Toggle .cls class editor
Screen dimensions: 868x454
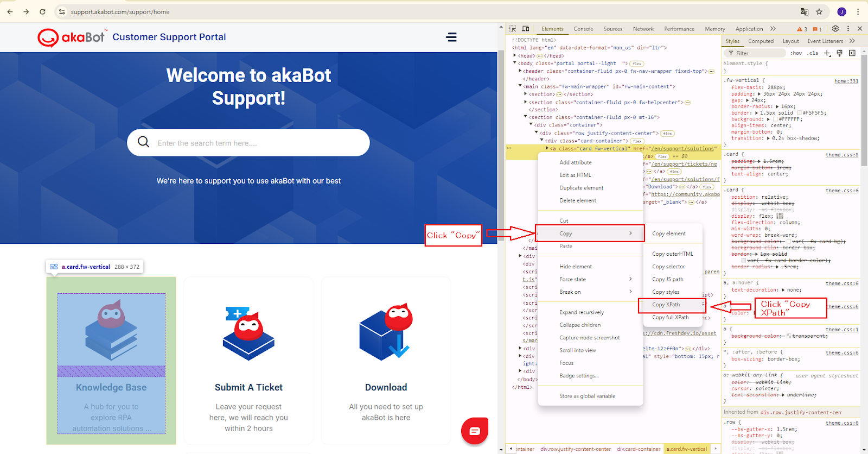tap(813, 53)
